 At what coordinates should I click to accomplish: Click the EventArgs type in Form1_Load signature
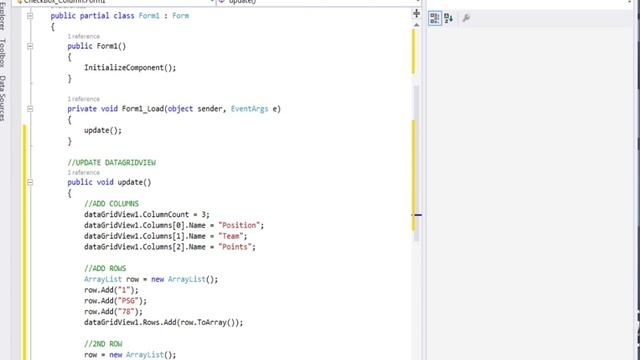249,109
